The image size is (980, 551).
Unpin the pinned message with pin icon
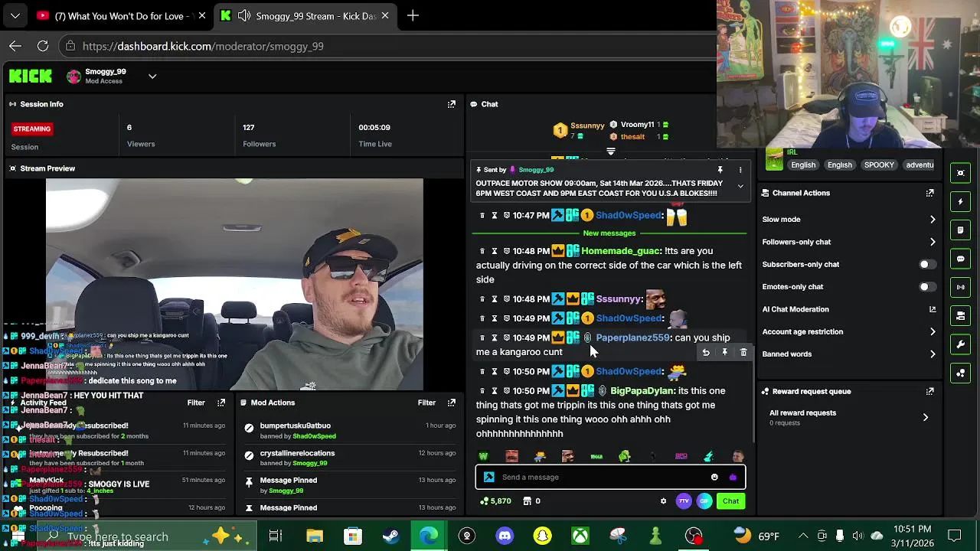pos(720,170)
